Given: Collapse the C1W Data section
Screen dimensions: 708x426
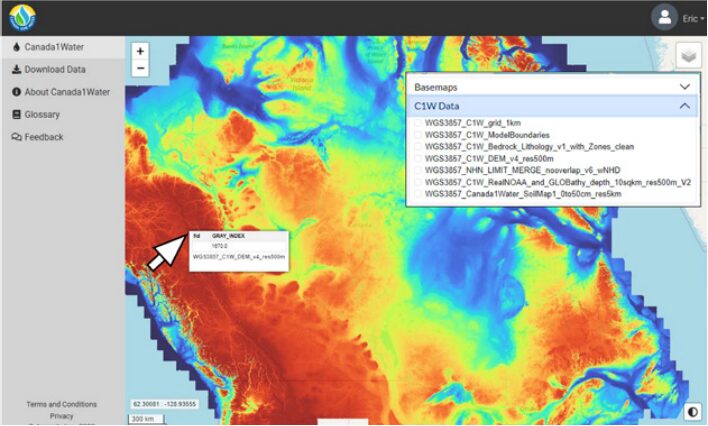Looking at the screenshot, I should [x=553, y=106].
